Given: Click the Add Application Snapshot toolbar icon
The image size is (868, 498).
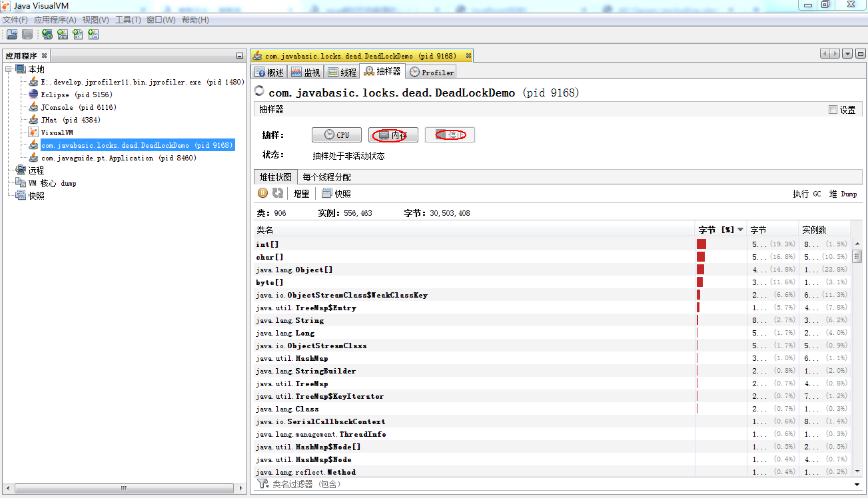Looking at the screenshot, I should click(93, 35).
